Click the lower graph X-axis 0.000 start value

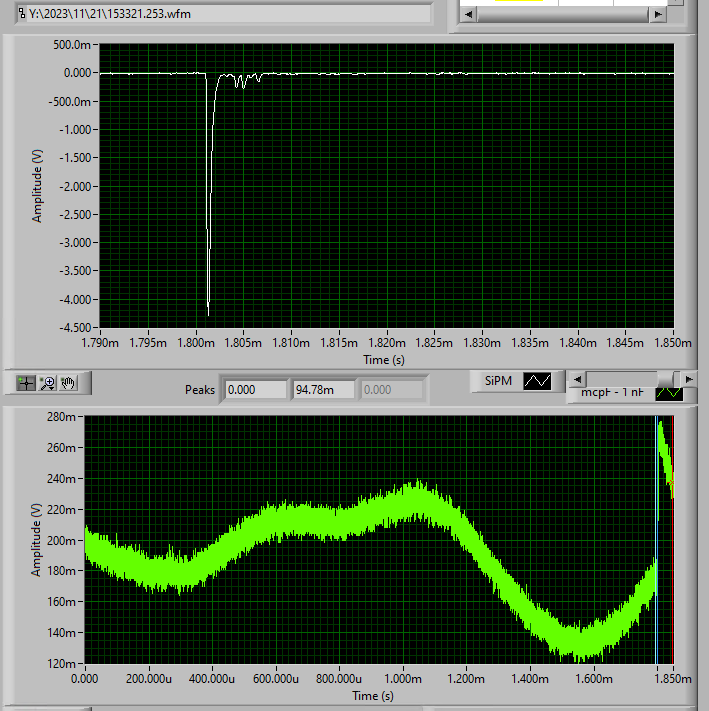click(x=85, y=679)
